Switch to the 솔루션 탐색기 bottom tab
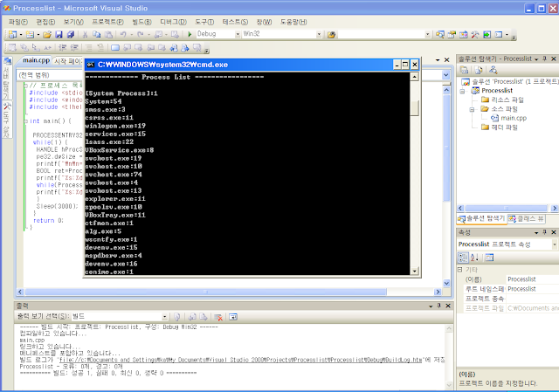 coord(482,219)
